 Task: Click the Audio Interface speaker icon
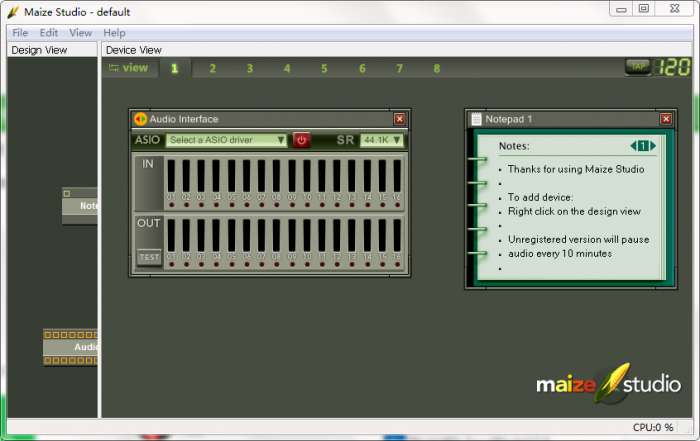click(x=140, y=119)
